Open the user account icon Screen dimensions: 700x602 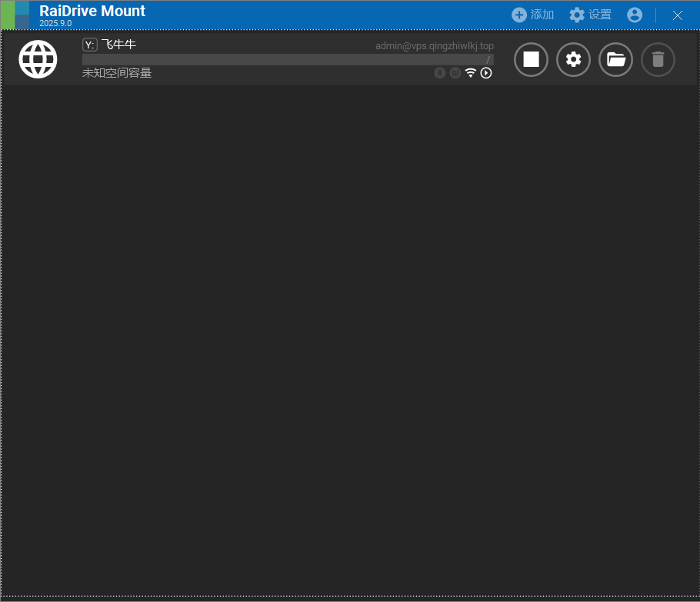tap(635, 15)
